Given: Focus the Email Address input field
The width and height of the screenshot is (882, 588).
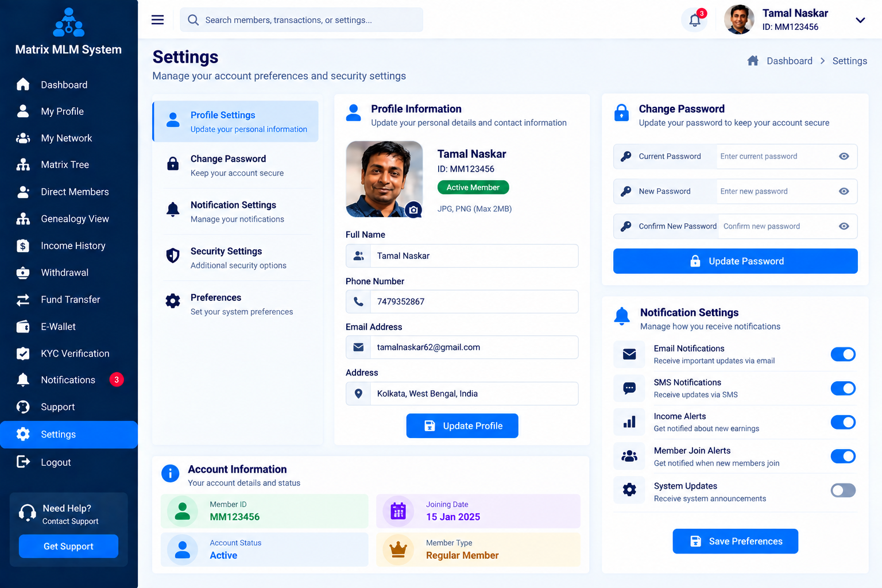Looking at the screenshot, I should pos(462,347).
